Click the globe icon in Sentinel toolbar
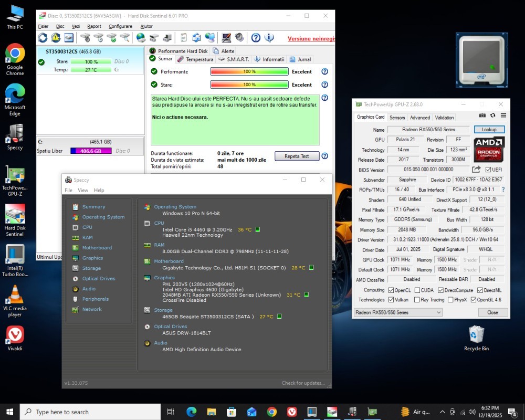525x420 pixels. pyautogui.click(x=141, y=38)
